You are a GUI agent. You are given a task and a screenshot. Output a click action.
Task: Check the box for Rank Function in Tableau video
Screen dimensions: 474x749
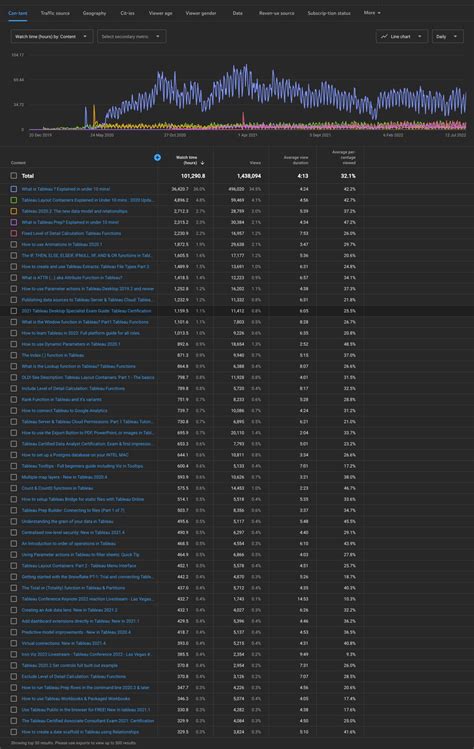pyautogui.click(x=14, y=399)
